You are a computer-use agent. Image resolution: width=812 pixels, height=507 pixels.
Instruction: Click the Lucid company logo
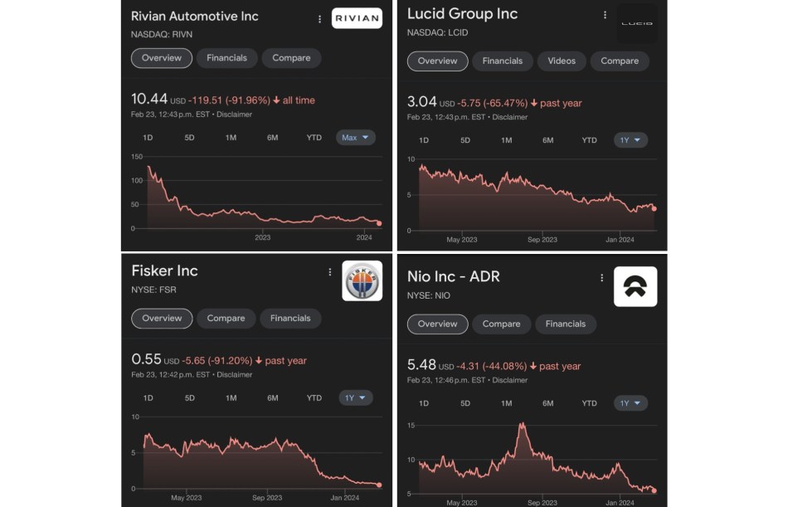(x=637, y=23)
